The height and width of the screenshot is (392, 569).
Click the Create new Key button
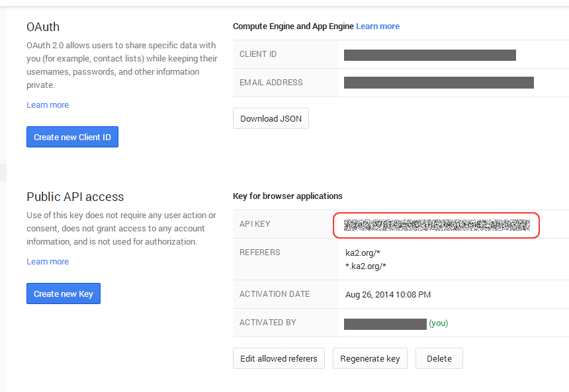tap(64, 294)
